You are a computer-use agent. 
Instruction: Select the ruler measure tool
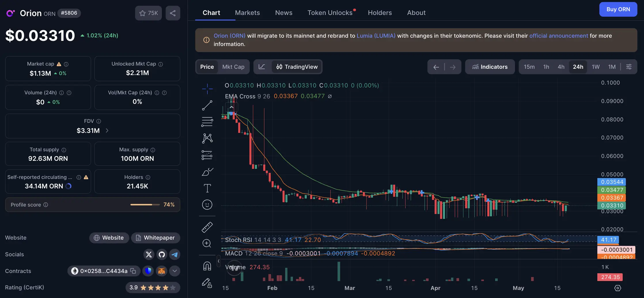pyautogui.click(x=207, y=227)
